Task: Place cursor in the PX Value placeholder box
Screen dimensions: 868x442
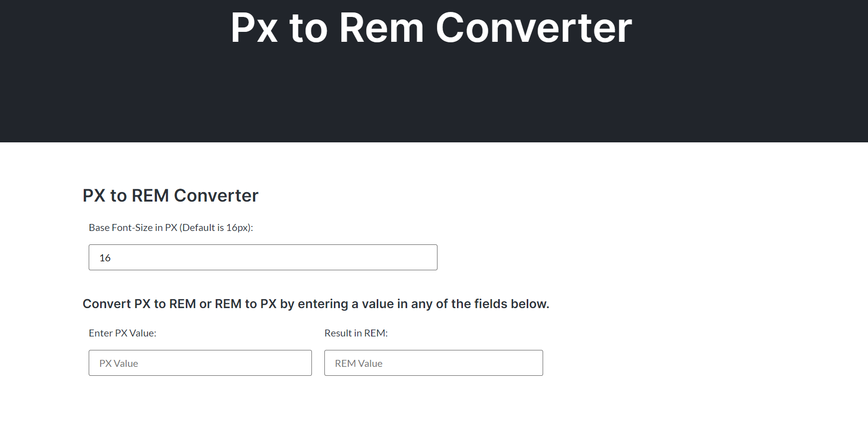Action: (x=200, y=363)
